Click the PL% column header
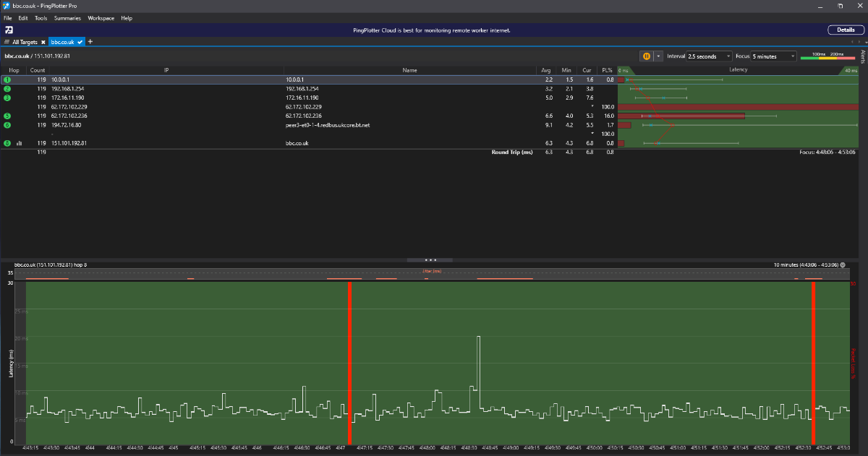868x456 pixels. tap(607, 70)
